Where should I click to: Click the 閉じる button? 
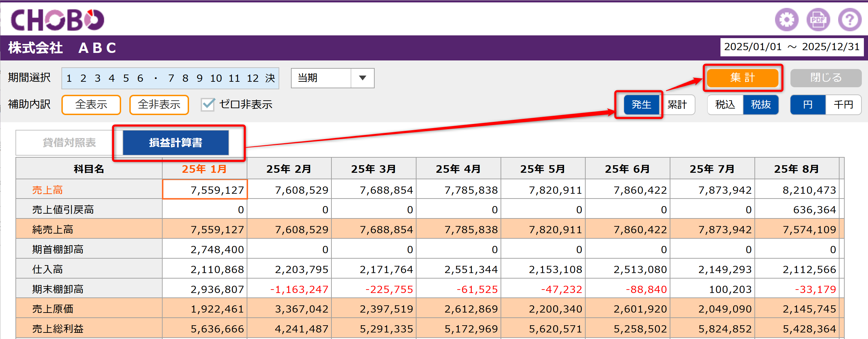click(x=826, y=78)
